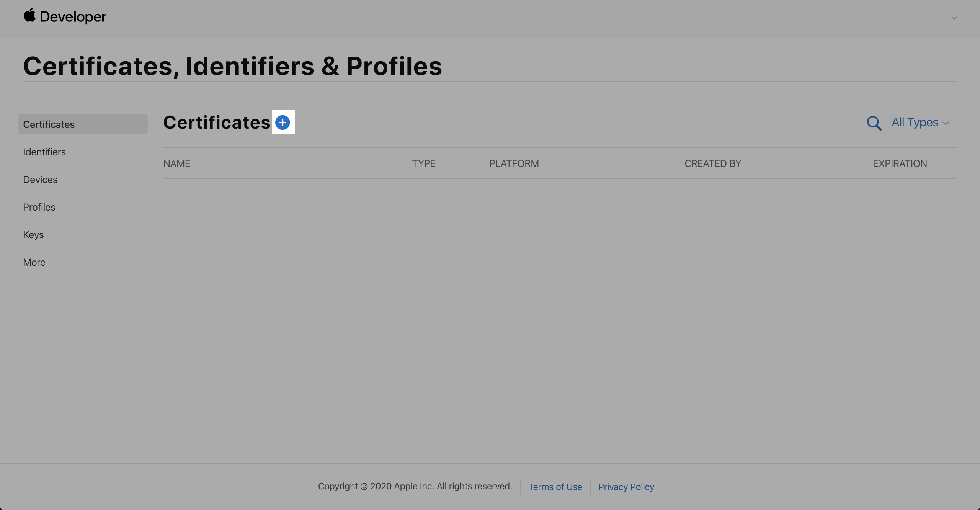Click the Apple logo icon
Image resolution: width=980 pixels, height=510 pixels.
(x=29, y=16)
